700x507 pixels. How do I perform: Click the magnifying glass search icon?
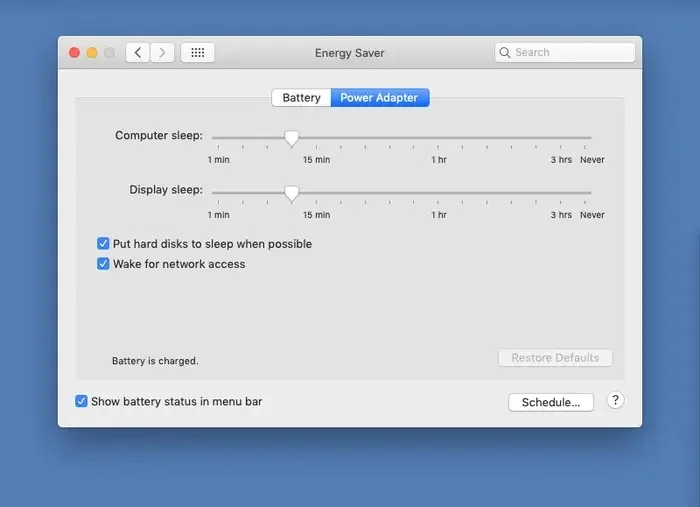point(506,52)
